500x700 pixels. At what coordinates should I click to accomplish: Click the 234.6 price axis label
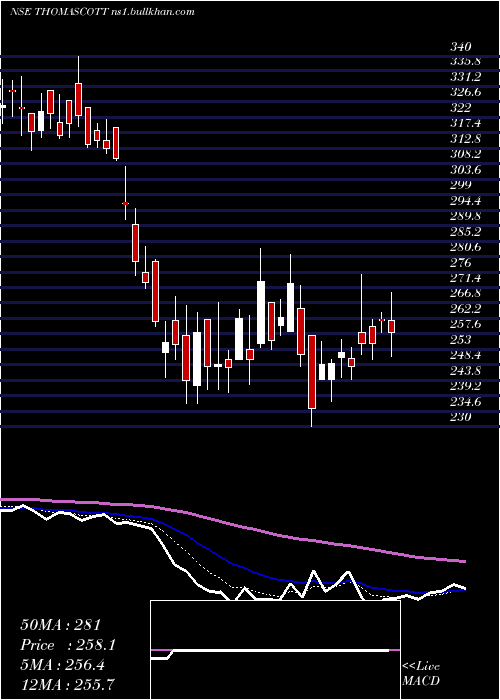pyautogui.click(x=465, y=402)
